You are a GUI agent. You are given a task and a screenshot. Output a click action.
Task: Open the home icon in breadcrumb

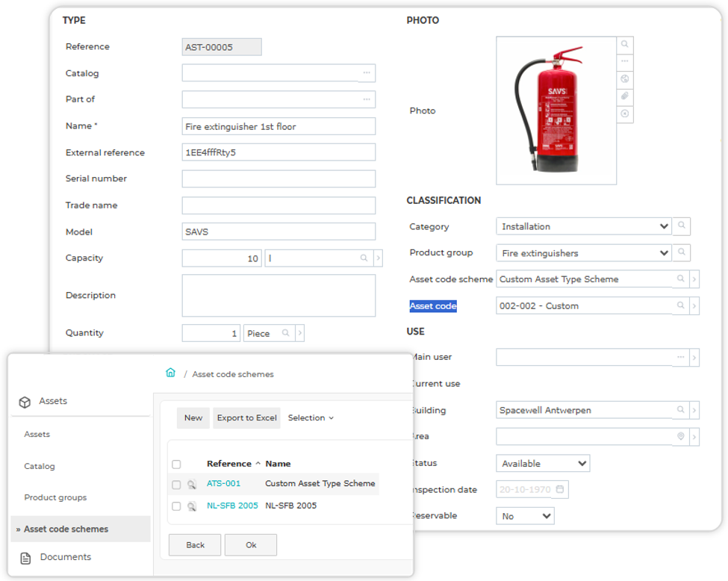pos(170,373)
